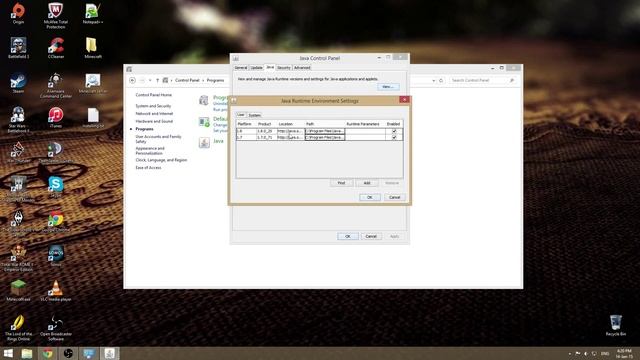Open the Minecraft.exe desktop icon
This screenshot has height=360, width=640.
(x=18, y=291)
